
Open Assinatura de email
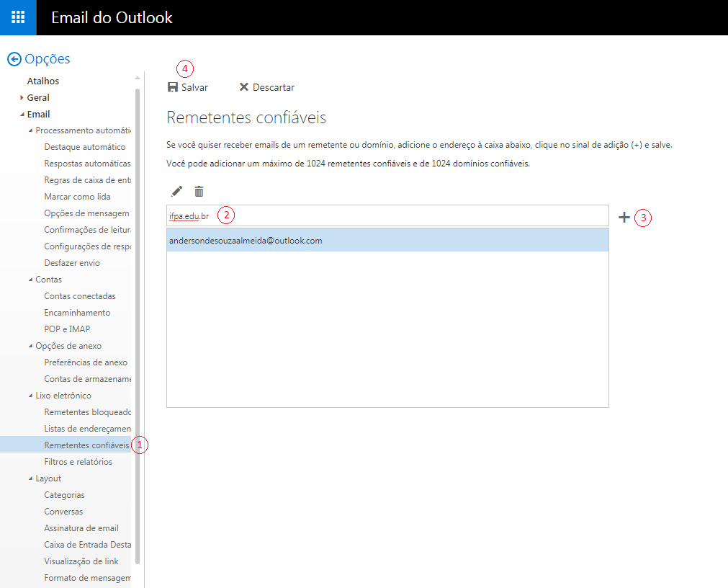coord(81,528)
